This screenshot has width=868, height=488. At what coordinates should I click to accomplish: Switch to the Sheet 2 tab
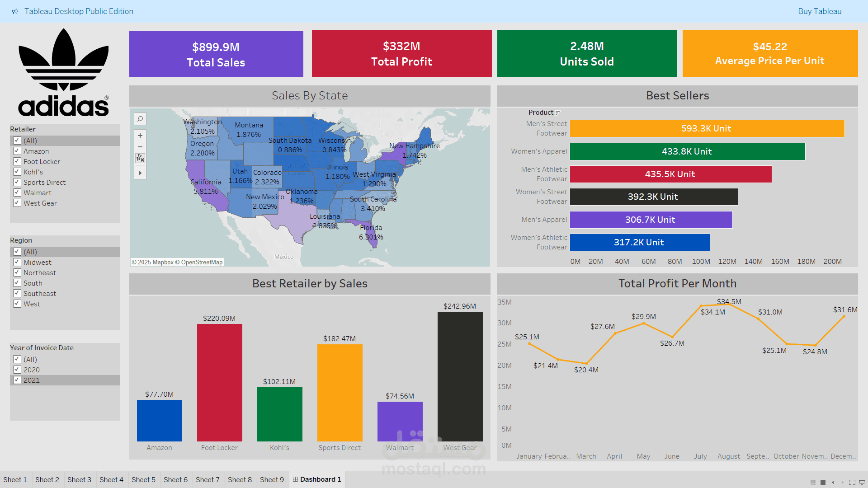click(x=47, y=480)
